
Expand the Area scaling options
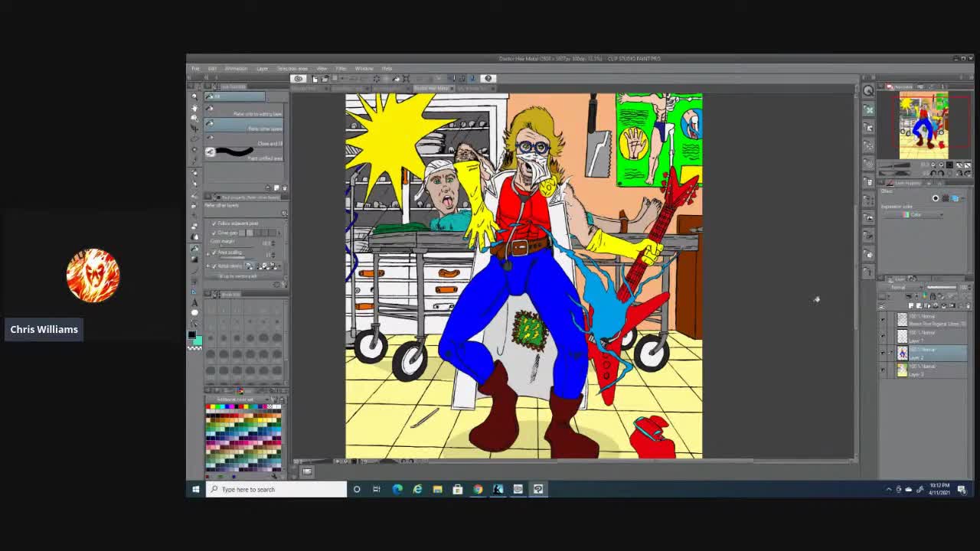pyautogui.click(x=207, y=253)
